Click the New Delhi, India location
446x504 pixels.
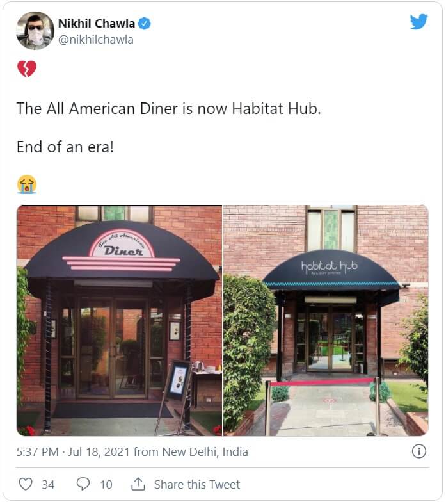point(205,451)
